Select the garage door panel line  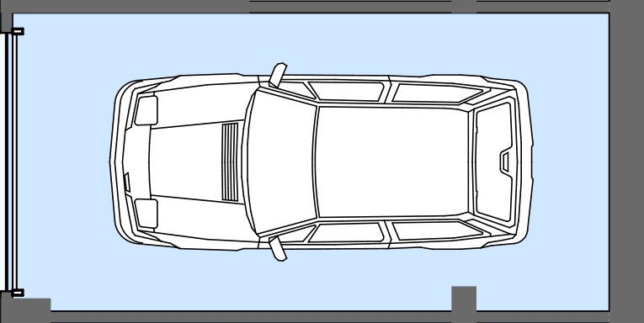pyautogui.click(x=13, y=162)
